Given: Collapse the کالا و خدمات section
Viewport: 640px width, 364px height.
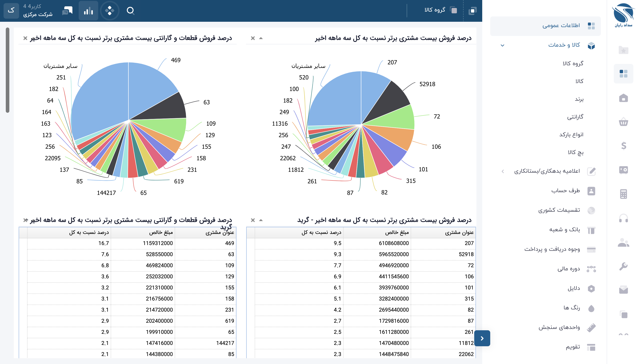Looking at the screenshot, I should point(502,45).
